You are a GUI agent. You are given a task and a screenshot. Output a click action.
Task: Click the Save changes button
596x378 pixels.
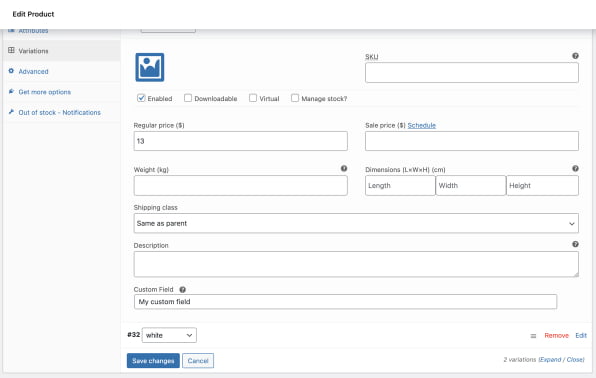153,361
